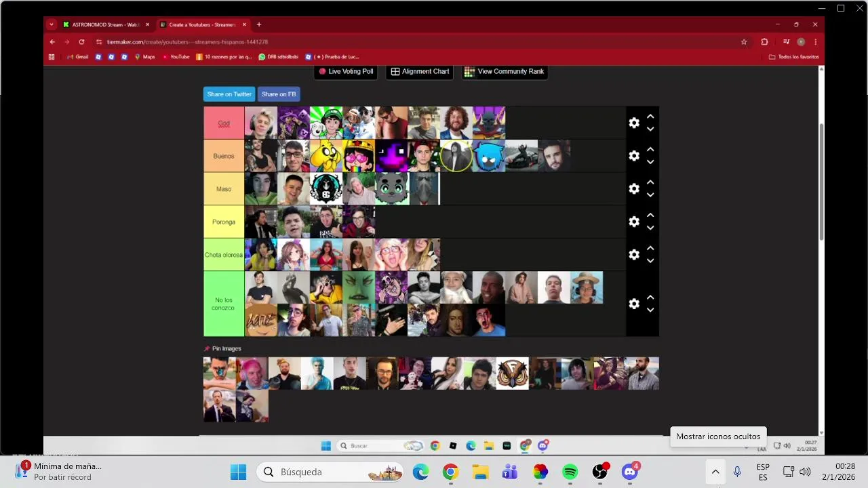Click the orange Buenos tier label

[224, 156]
